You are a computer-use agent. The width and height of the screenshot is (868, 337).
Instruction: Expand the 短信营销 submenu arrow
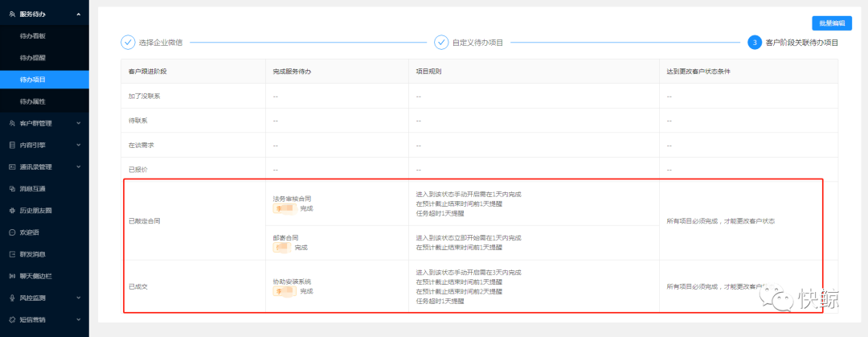[78, 319]
